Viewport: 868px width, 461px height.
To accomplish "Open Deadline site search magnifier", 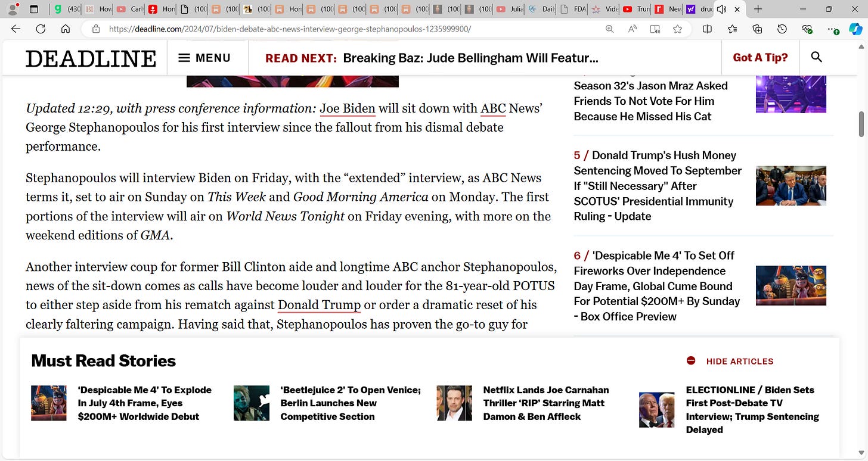I will pos(817,57).
